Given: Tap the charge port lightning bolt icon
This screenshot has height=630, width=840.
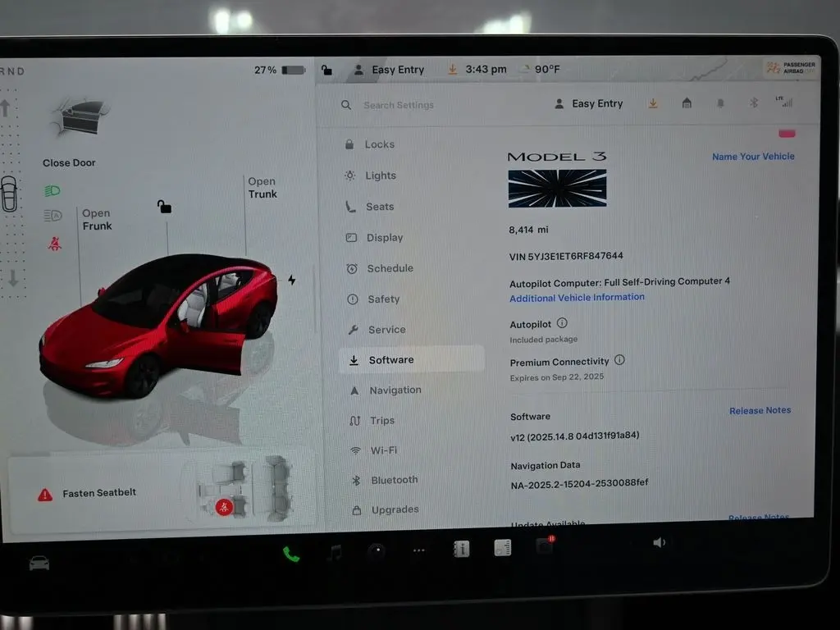Looking at the screenshot, I should tap(291, 280).
